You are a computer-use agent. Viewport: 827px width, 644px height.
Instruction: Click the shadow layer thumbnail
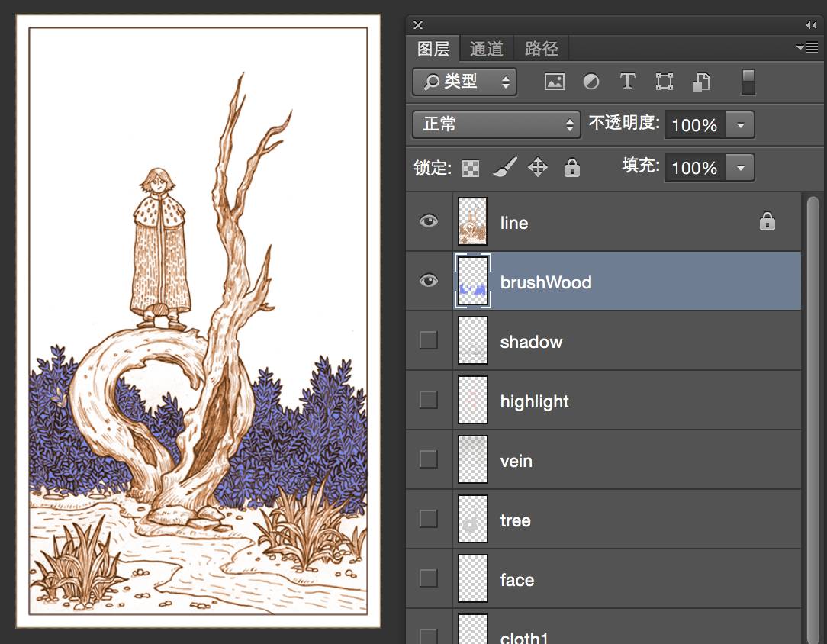pyautogui.click(x=472, y=340)
